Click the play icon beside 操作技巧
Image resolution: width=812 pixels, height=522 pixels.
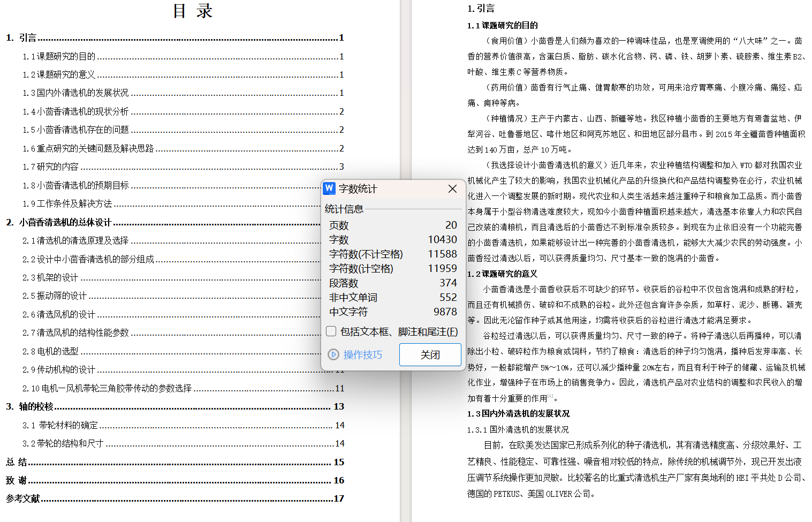pos(333,354)
